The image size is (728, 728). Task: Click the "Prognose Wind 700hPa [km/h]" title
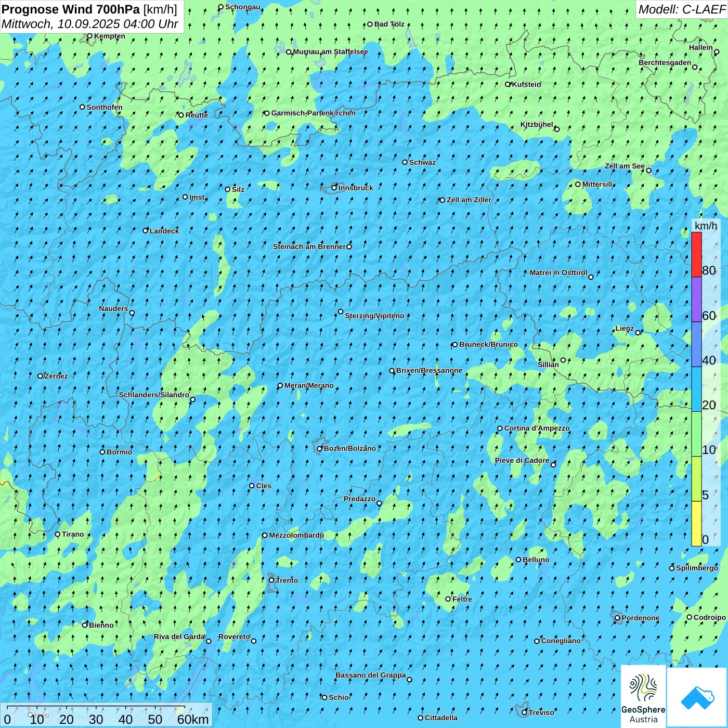click(x=89, y=9)
